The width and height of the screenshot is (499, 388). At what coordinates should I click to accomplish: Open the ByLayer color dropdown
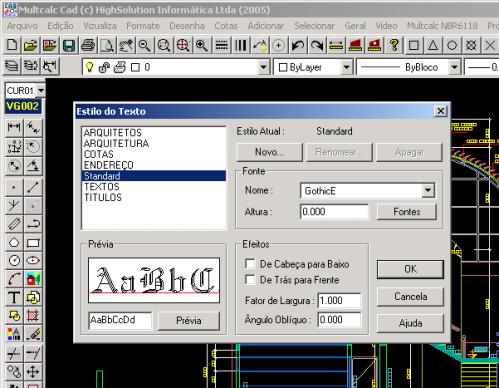coord(346,67)
